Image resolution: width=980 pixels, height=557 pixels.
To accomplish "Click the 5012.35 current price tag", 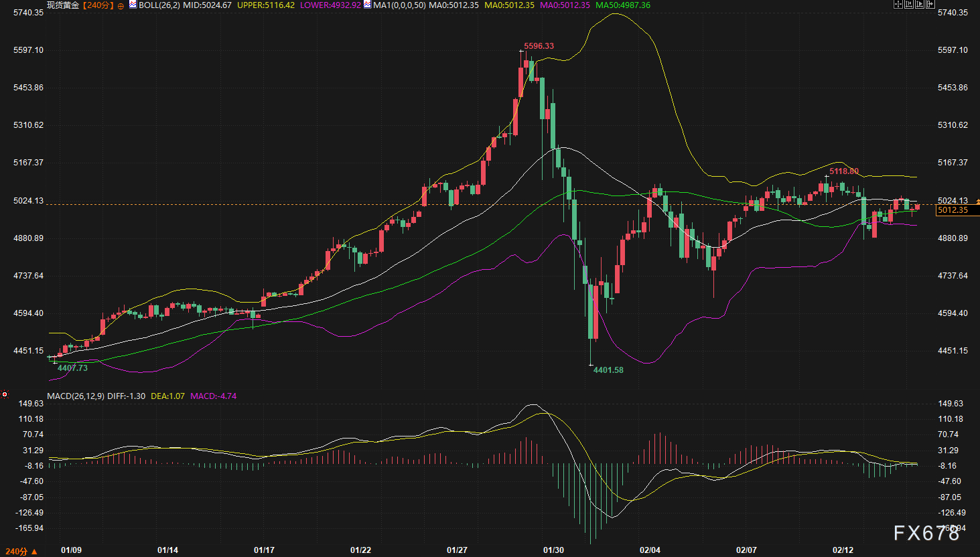I will [x=953, y=210].
